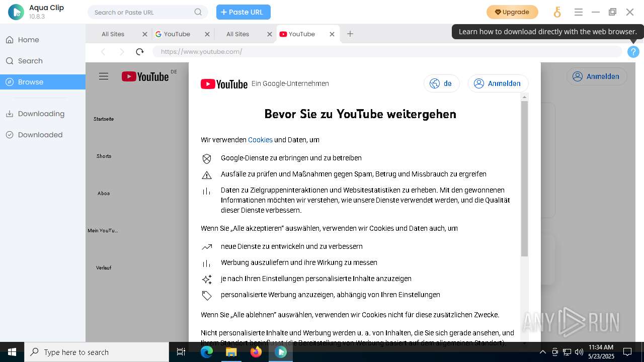
Task: Open Task View on the taskbar
Action: pos(181,352)
